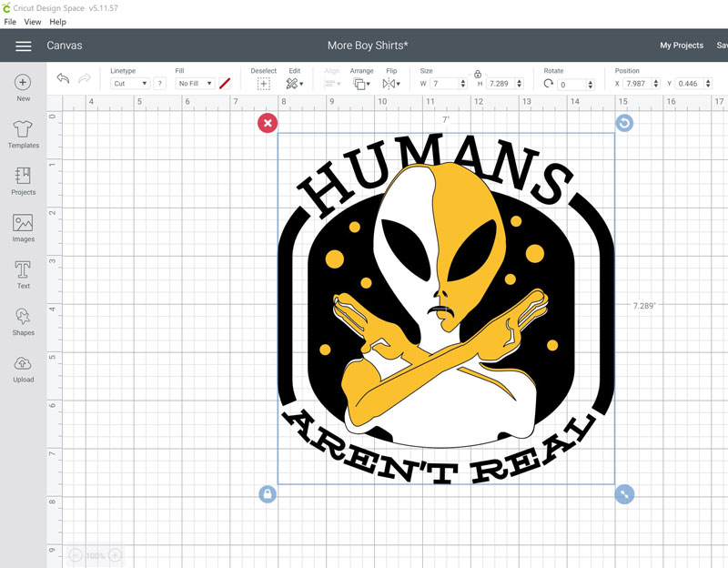Click the Position Y stepper arrows
This screenshot has height=568, width=728.
(x=708, y=84)
